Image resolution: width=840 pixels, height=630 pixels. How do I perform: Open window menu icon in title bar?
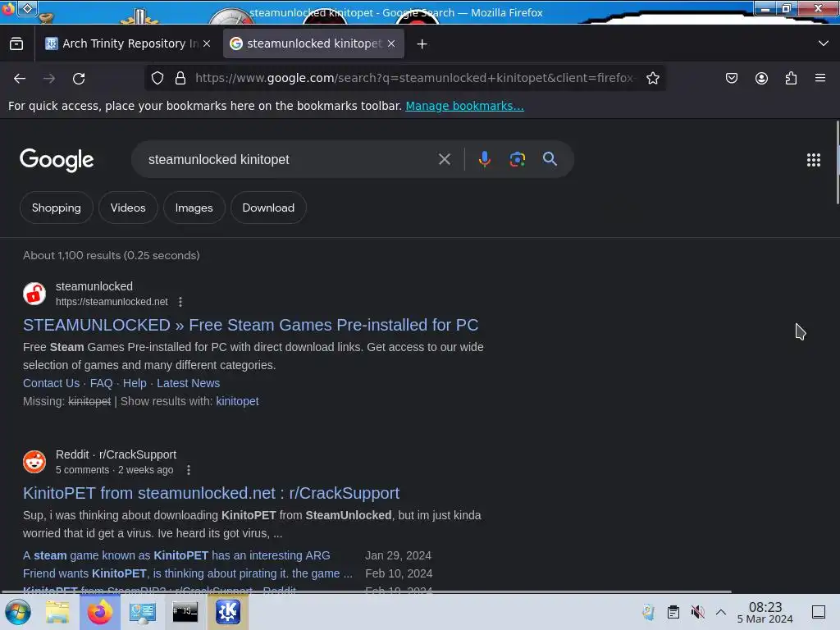[x=8, y=8]
